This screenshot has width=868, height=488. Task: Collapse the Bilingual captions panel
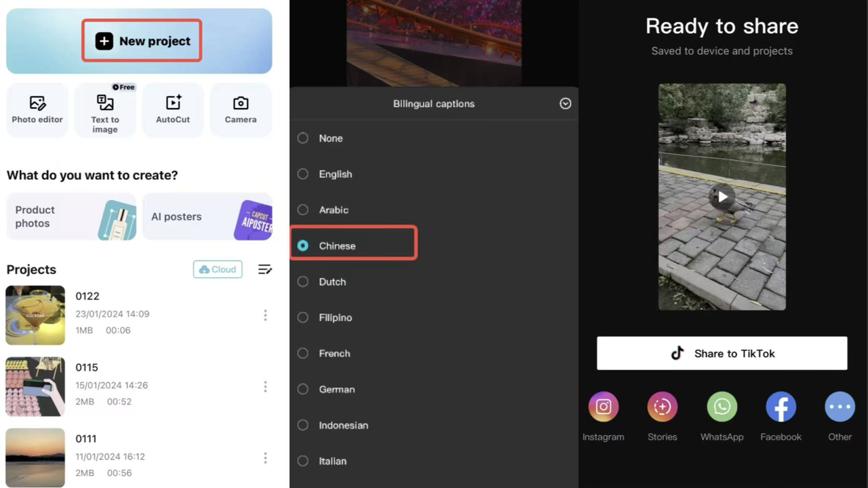pos(566,104)
